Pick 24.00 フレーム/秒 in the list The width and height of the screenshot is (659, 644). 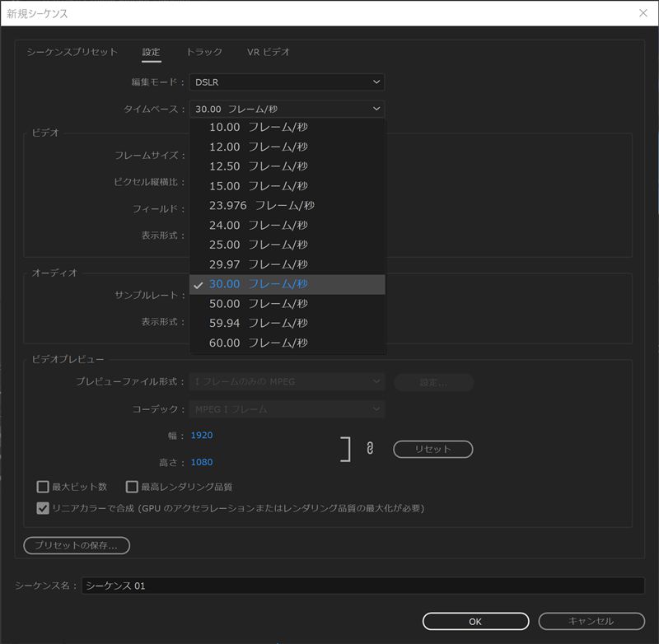click(x=258, y=225)
